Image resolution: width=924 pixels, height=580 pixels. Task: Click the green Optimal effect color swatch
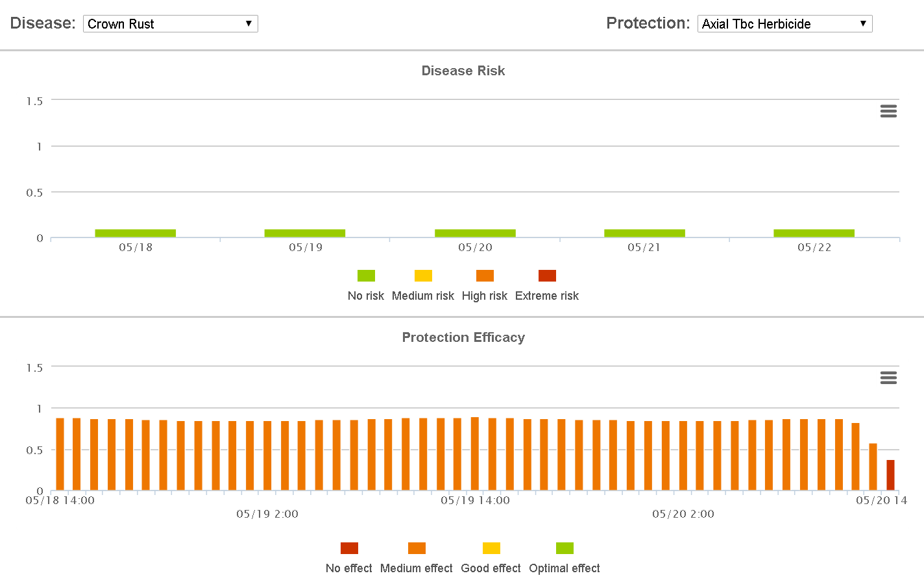tap(565, 548)
